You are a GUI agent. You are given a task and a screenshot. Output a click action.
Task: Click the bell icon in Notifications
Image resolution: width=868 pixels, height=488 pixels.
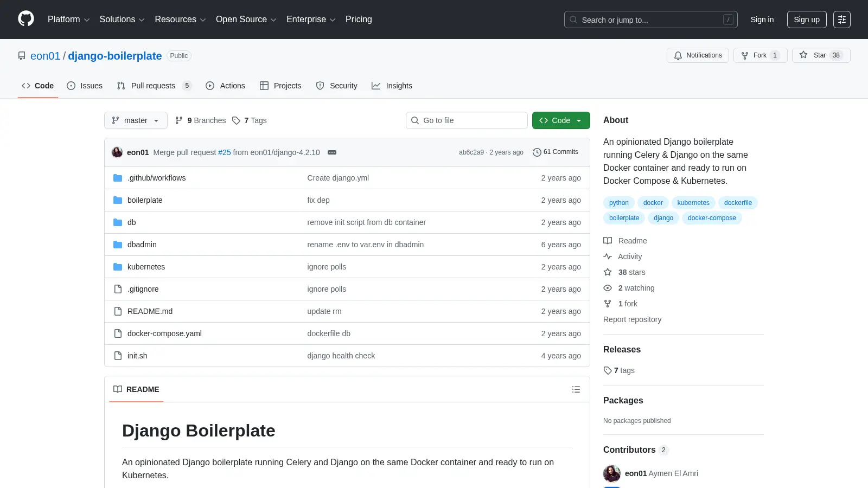(x=678, y=55)
